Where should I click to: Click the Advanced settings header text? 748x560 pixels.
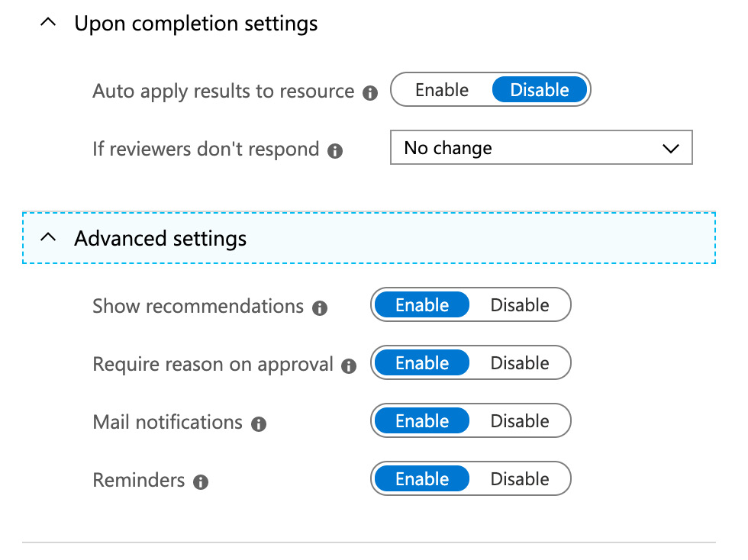[x=160, y=239]
